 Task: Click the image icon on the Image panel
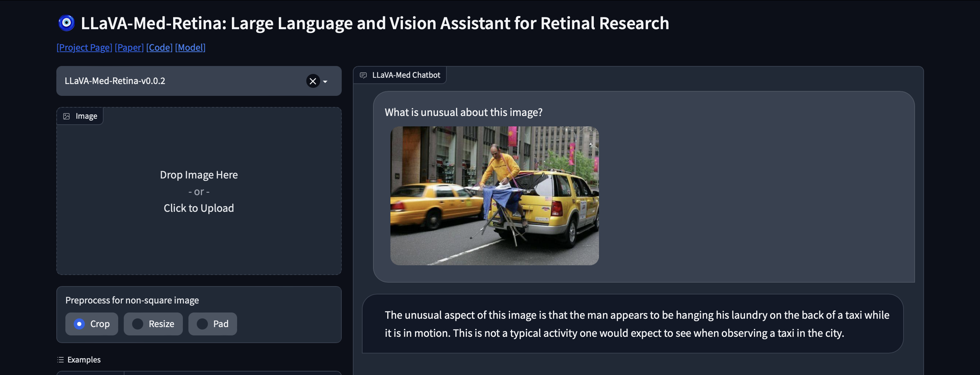(x=67, y=116)
